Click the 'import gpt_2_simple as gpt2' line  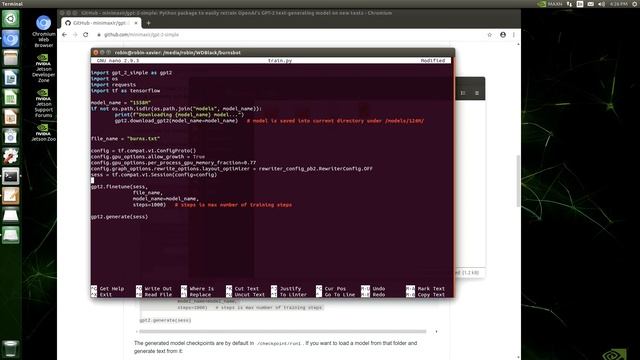tap(131, 73)
